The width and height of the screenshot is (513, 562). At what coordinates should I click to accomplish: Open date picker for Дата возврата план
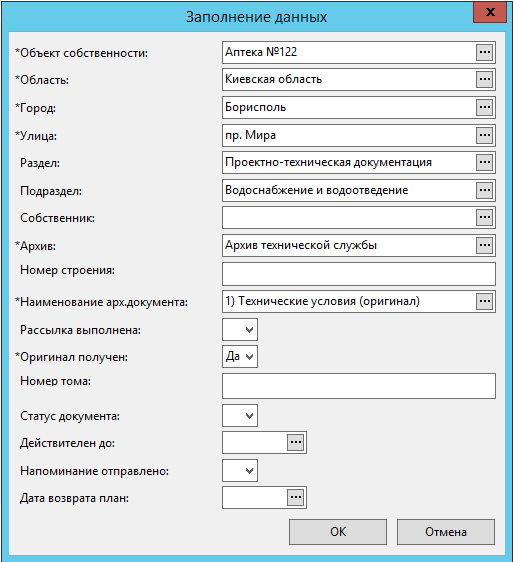pos(296,497)
